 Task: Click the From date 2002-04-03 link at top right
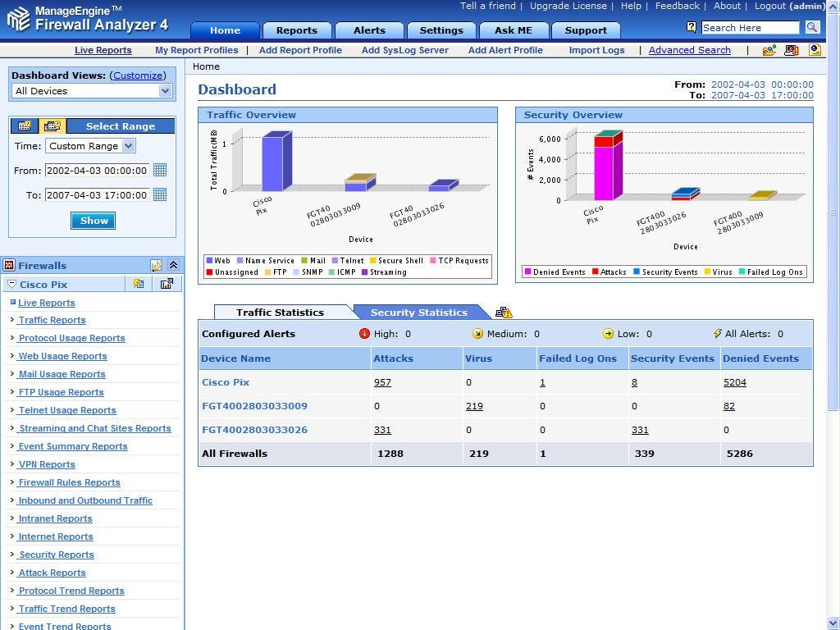coord(762,84)
